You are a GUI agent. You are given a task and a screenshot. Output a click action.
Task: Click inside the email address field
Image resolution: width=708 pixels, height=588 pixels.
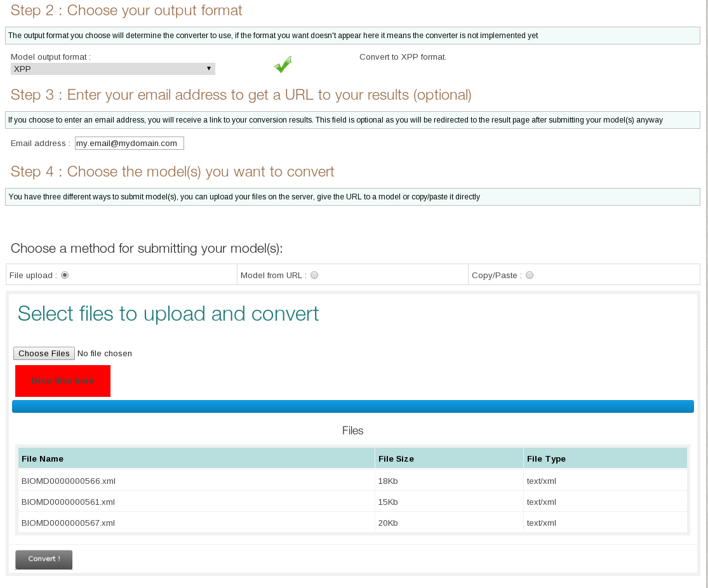(x=129, y=143)
